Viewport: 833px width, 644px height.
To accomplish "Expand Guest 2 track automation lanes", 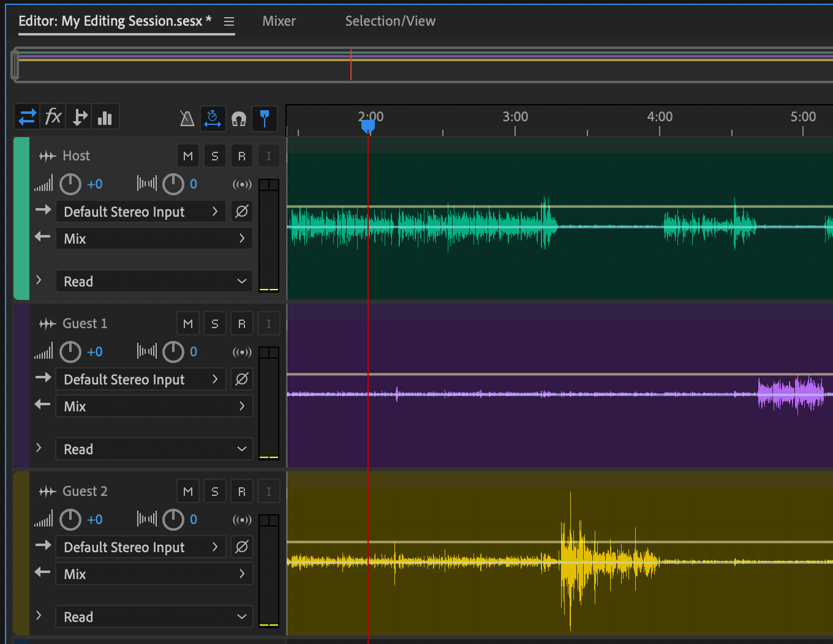I will (39, 615).
